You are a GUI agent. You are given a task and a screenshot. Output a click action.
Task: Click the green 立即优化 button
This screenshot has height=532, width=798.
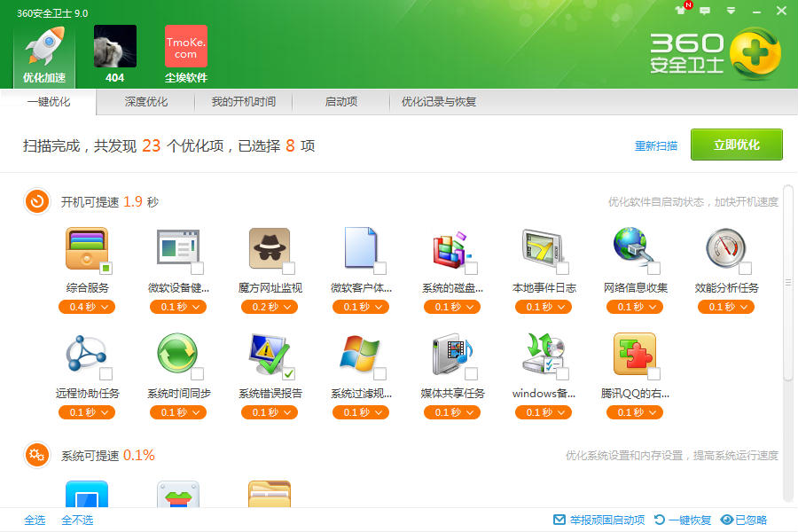pyautogui.click(x=736, y=145)
